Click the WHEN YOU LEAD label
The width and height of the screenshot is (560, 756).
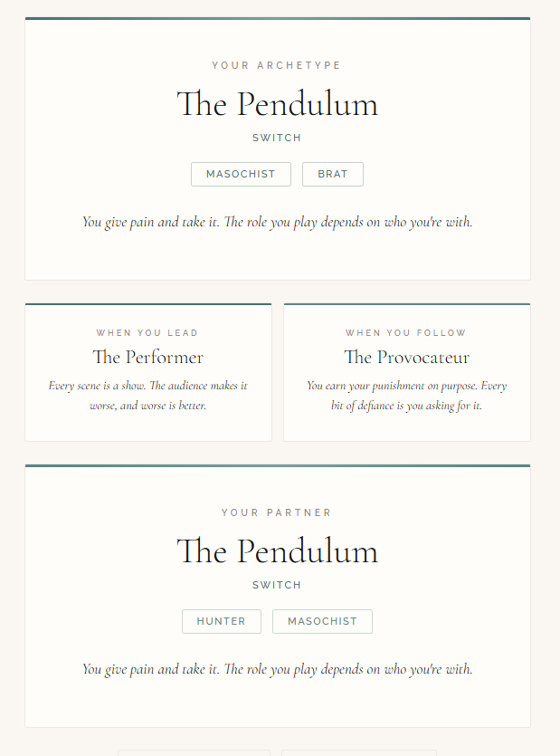point(147,333)
